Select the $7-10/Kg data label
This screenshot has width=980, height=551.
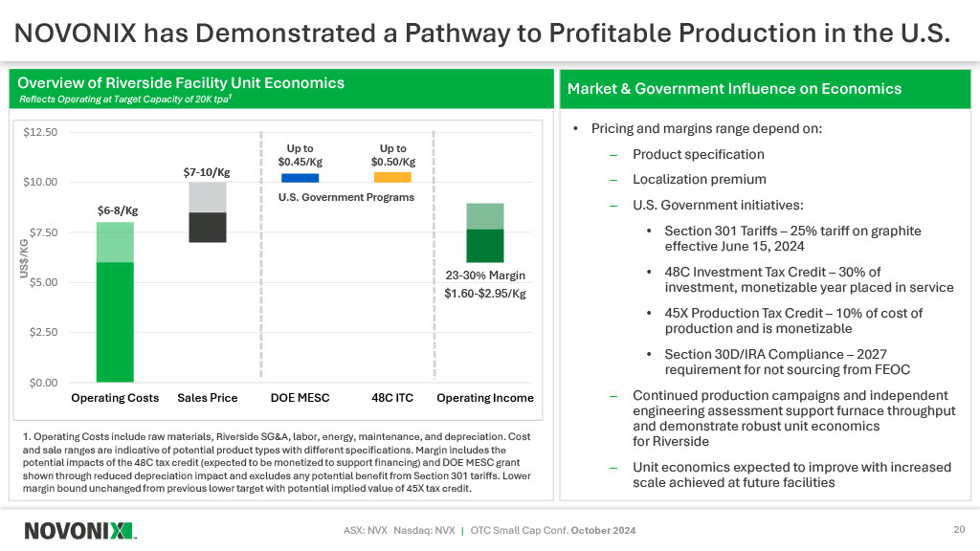click(x=207, y=172)
